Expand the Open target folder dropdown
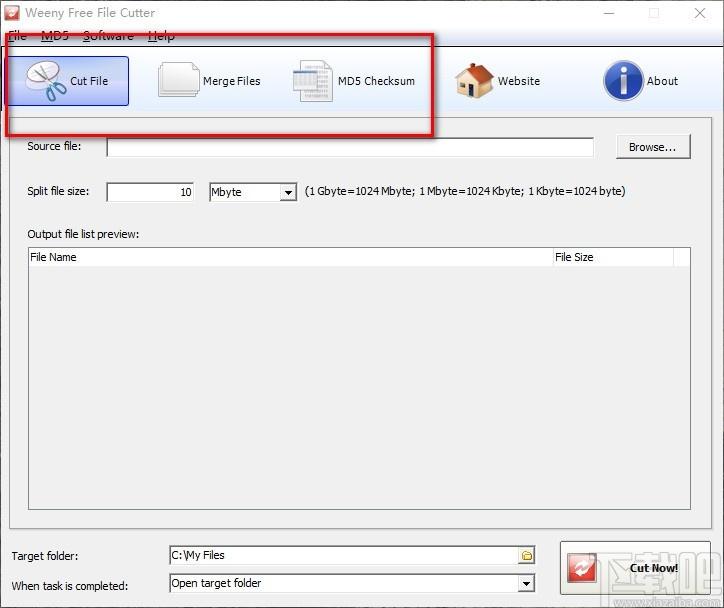The width and height of the screenshot is (724, 608). [x=526, y=584]
